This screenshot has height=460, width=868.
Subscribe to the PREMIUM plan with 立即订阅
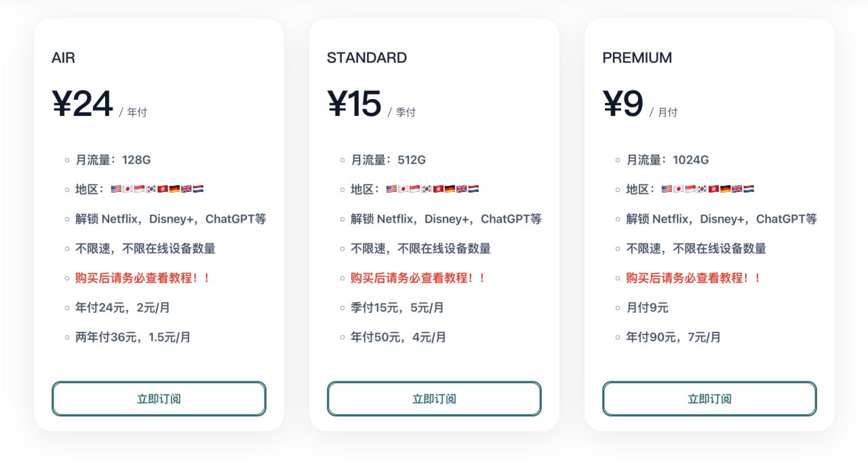[x=709, y=399]
